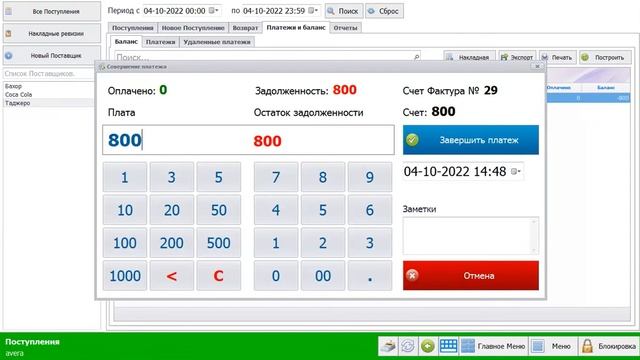Tap the 200 quick amount key
Screen dimensions: 640x360
[172, 243]
